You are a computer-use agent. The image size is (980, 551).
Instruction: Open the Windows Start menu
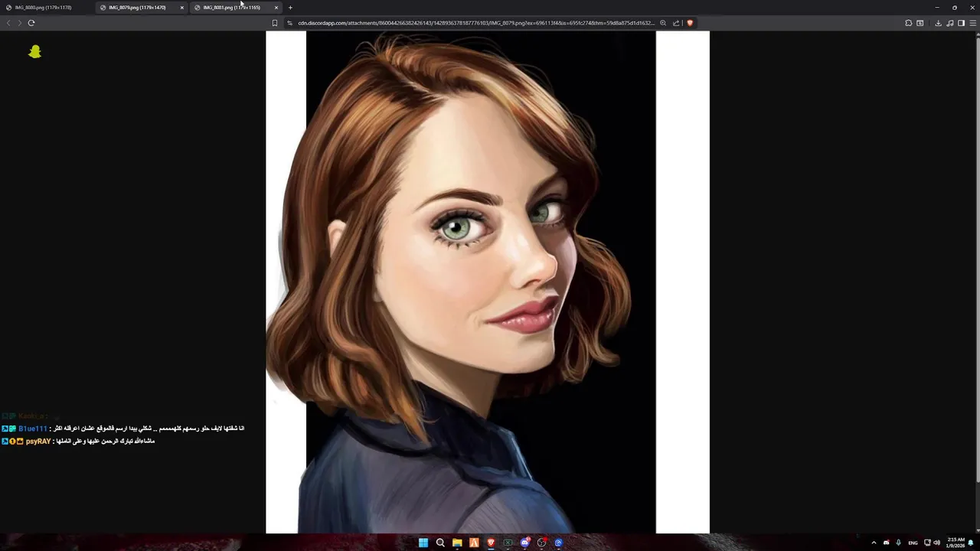click(x=423, y=543)
